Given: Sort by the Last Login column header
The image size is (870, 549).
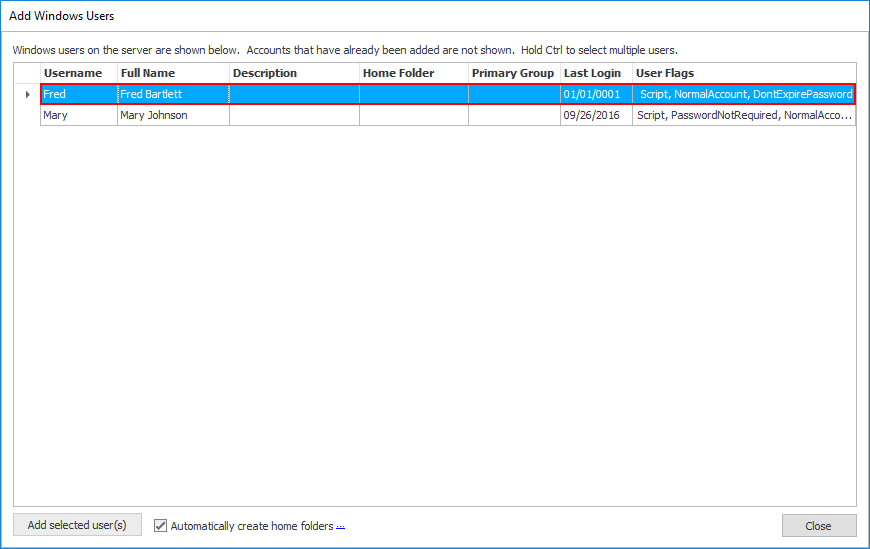Looking at the screenshot, I should [x=592, y=73].
